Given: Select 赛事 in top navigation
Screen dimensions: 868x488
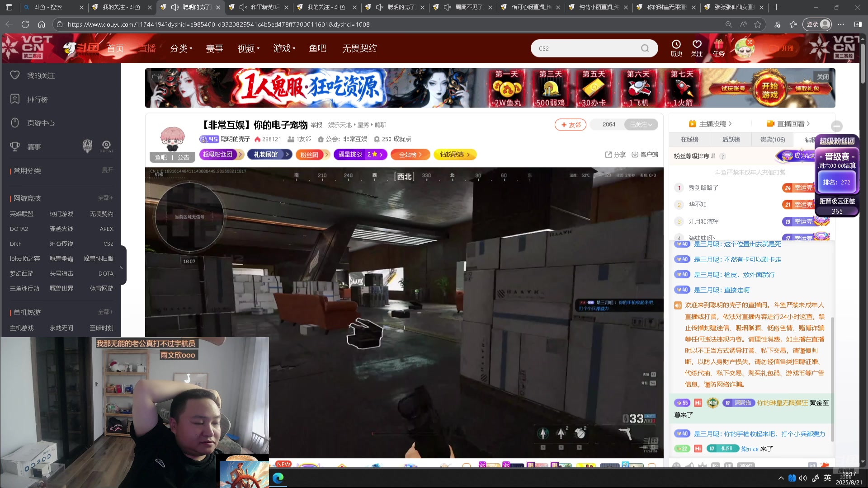Looking at the screenshot, I should click(214, 48).
